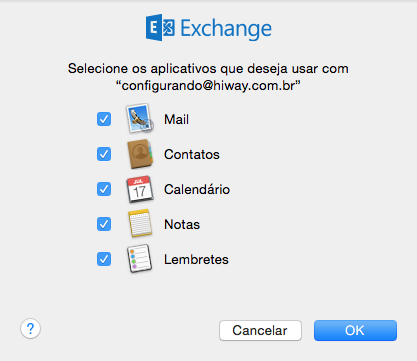Click the blue Exchange logo icon

tap(160, 28)
